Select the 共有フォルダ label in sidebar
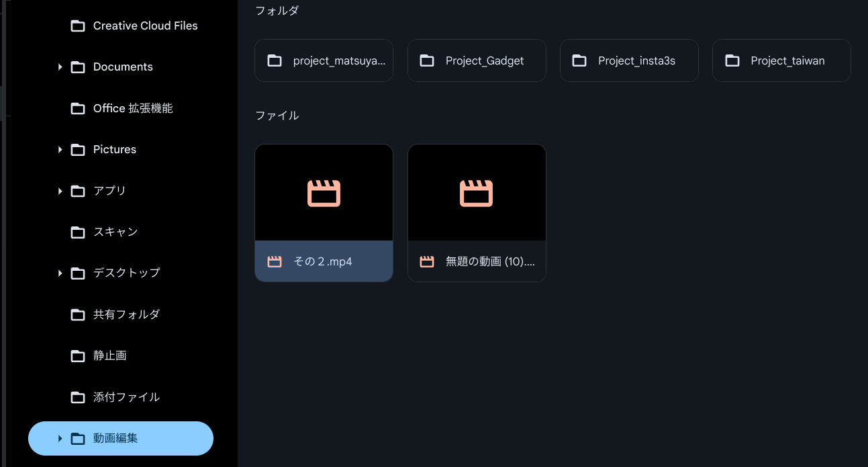The height and width of the screenshot is (467, 868). (126, 314)
